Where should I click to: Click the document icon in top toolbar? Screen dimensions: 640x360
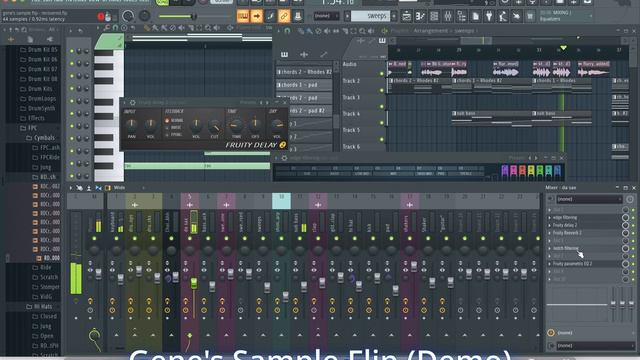476,16
